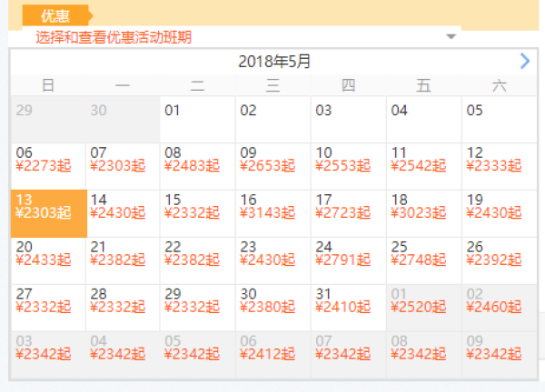Screen dimensions: 545x392
Task: Click the 优惠 orange tag
Action: (x=56, y=16)
